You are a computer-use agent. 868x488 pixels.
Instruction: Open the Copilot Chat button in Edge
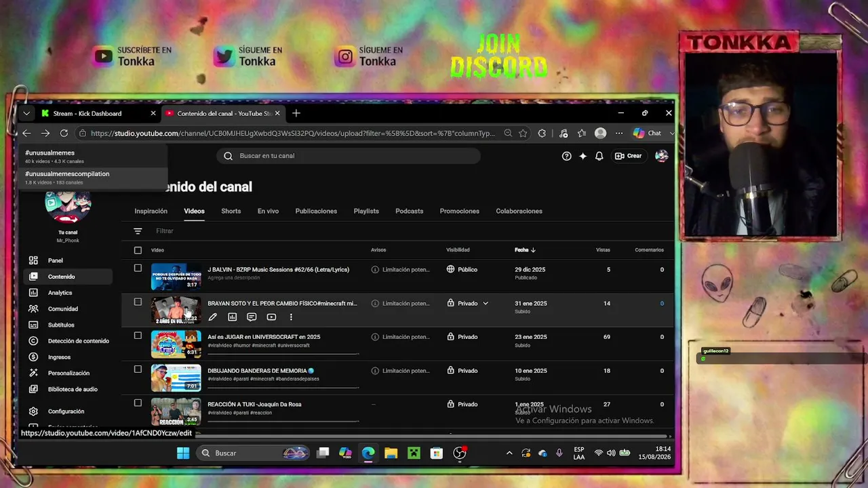pyautogui.click(x=647, y=134)
